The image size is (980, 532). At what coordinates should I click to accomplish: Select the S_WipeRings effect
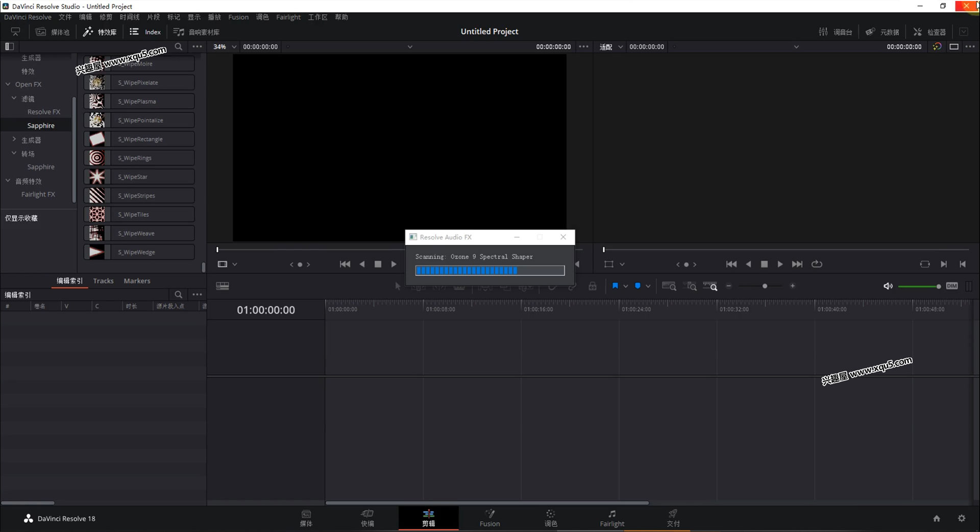[x=139, y=158]
